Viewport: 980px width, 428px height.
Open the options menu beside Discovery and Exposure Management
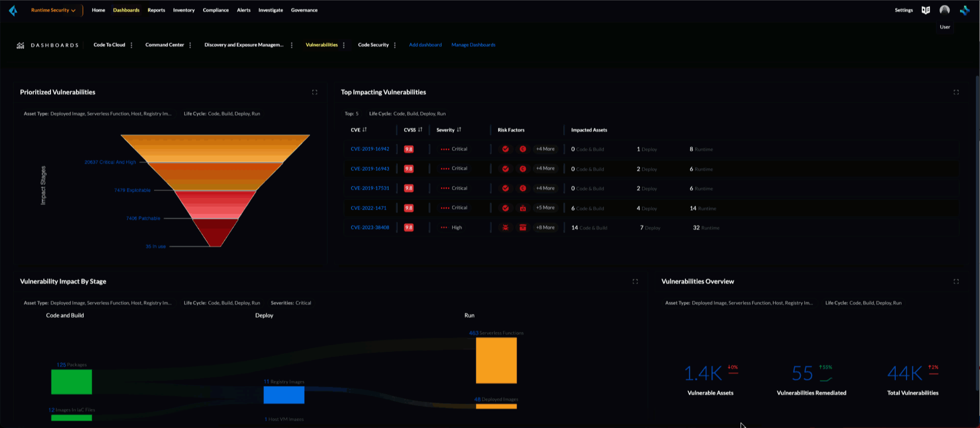click(291, 45)
